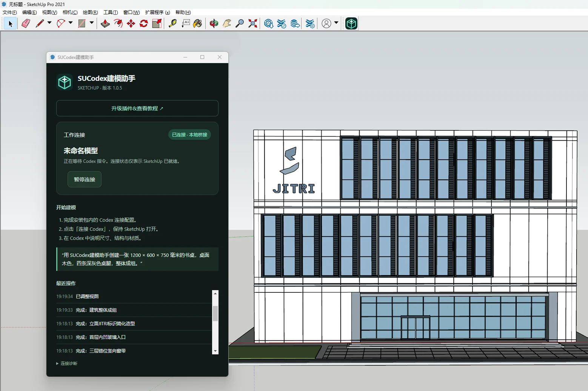
Task: Select the Move tool
Action: [131, 23]
